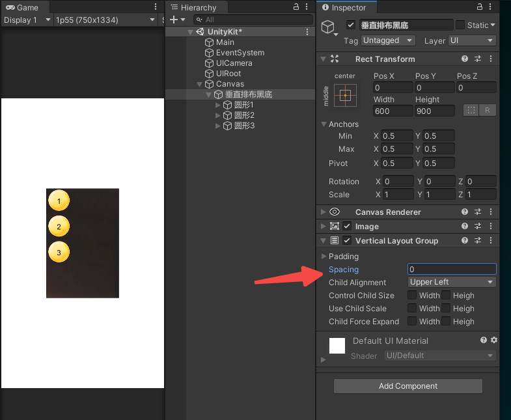Open Rect Transform more options menu
511x420 pixels.
[491, 59]
